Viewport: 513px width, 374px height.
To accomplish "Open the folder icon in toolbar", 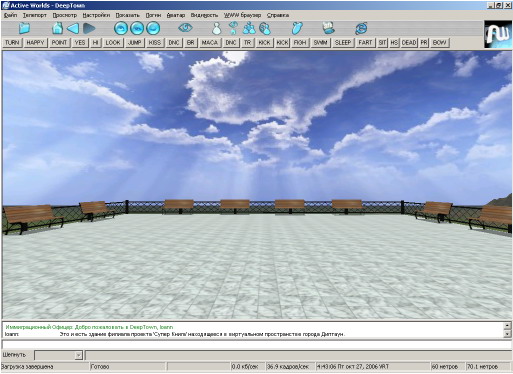I will (x=24, y=28).
